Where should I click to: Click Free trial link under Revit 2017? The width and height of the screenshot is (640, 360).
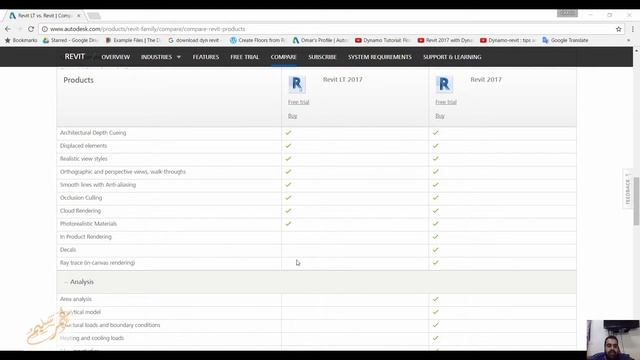click(446, 102)
